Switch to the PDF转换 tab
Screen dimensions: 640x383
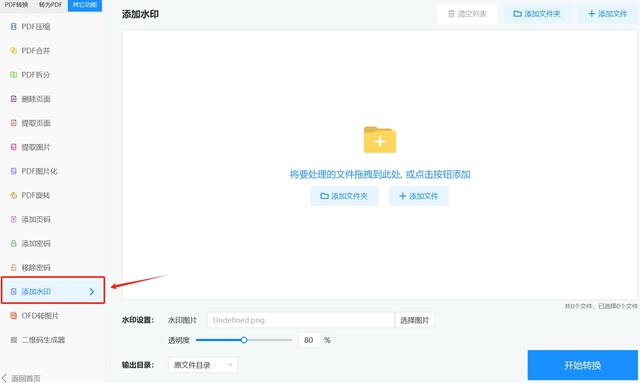16,5
